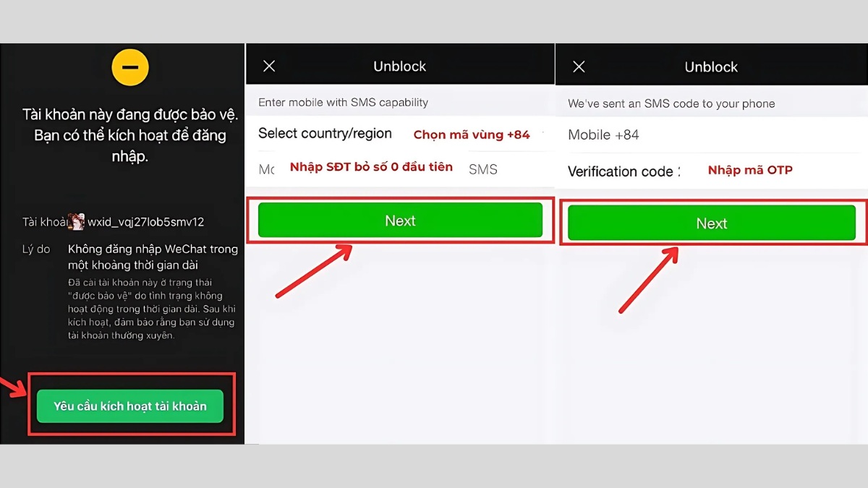
Task: Tap the Unblock title above 'We've sent an SMS code'
Action: tap(711, 67)
